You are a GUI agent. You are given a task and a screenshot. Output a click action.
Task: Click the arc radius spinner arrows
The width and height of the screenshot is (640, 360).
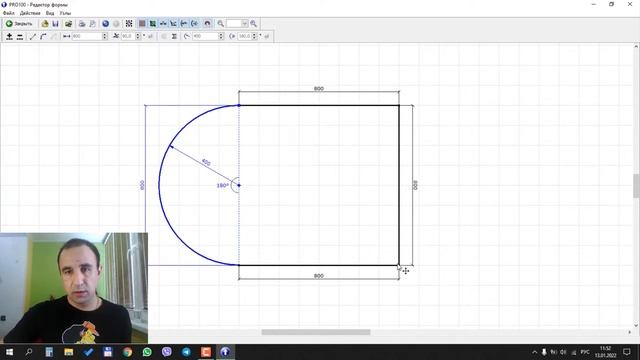[221, 36]
